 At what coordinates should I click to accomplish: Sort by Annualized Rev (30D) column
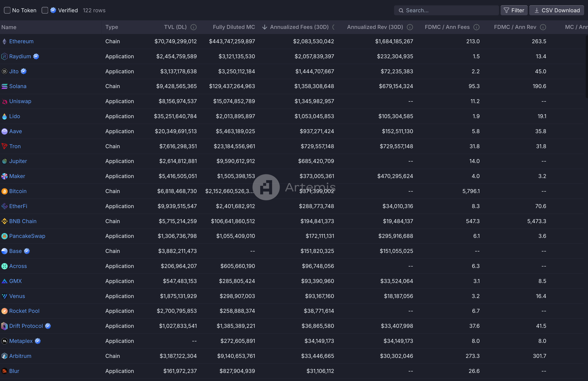(375, 27)
